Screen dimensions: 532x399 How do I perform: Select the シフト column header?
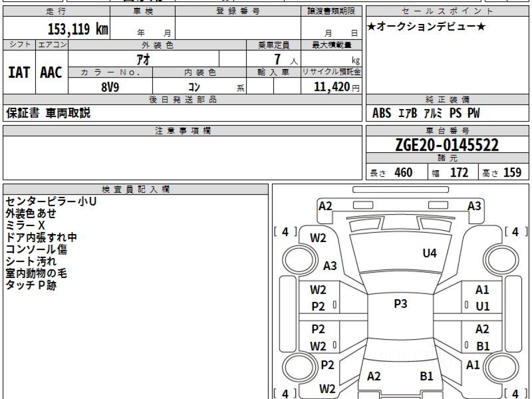coord(19,45)
